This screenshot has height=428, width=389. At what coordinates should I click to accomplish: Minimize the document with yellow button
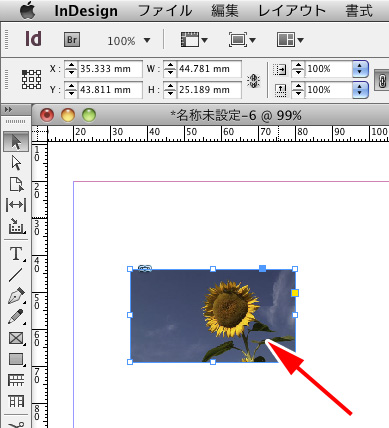[x=68, y=115]
